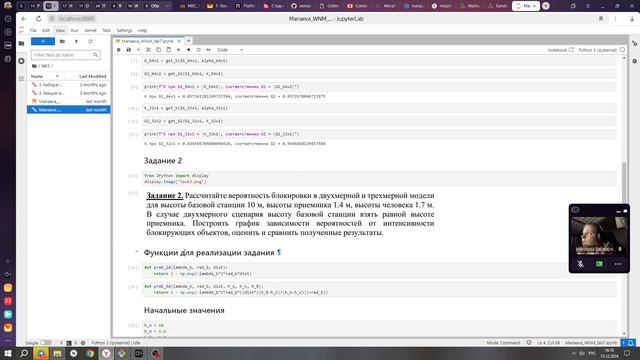Viewport: 640px width, 360px height.
Task: Sort files by Name column header
Action: click(45, 76)
